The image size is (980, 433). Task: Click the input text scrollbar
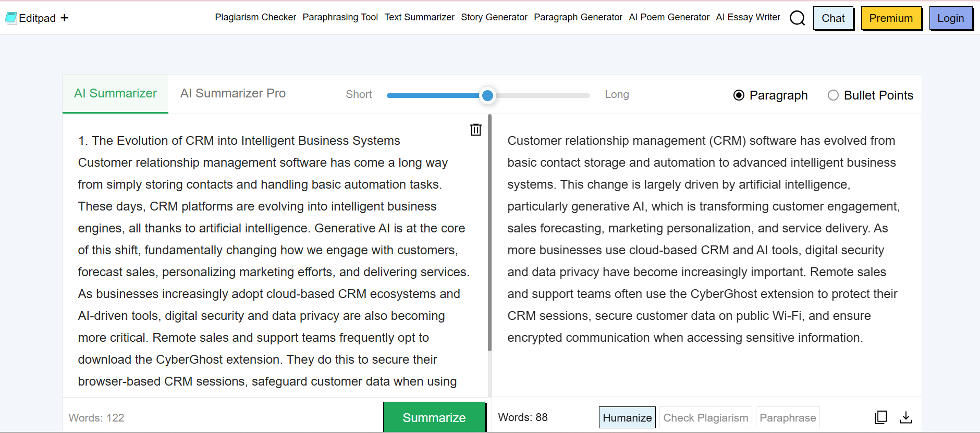489,234
